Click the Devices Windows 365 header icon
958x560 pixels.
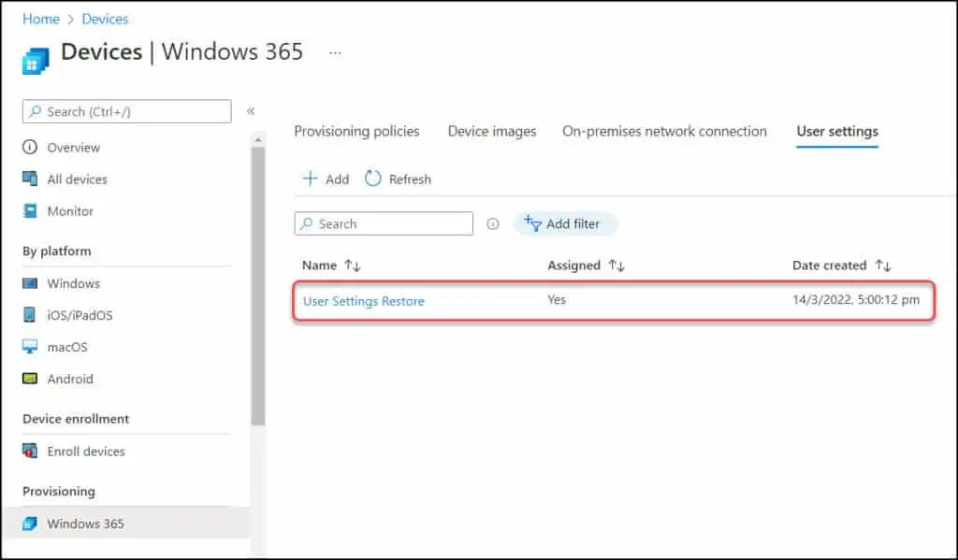tap(36, 61)
